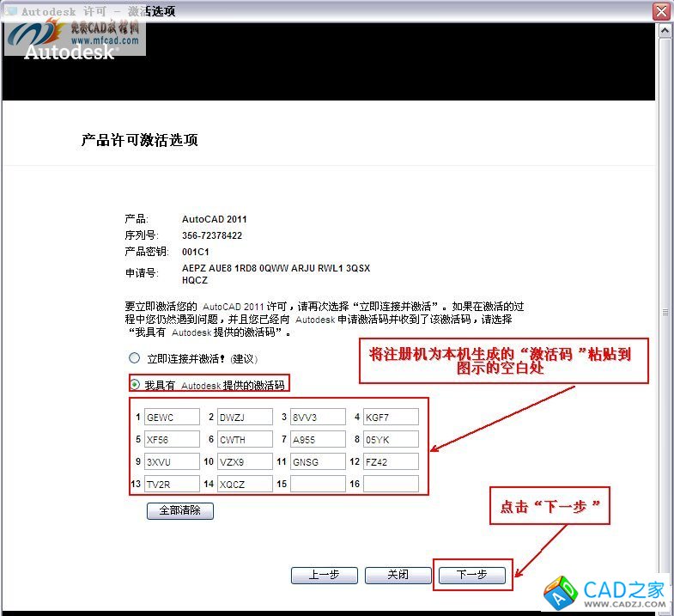Click activation code field 9 containing 3XVU
Screen dimensions: 674x616
coord(172,462)
